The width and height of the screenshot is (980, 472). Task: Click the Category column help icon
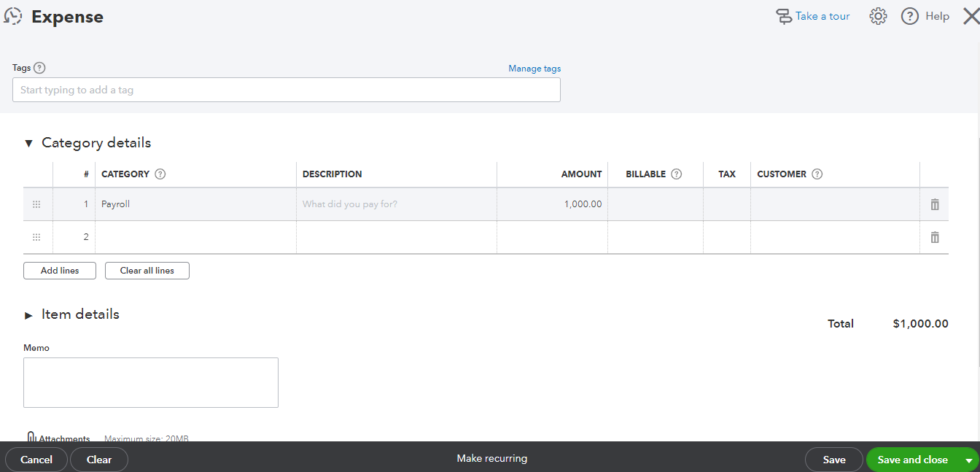coord(160,174)
